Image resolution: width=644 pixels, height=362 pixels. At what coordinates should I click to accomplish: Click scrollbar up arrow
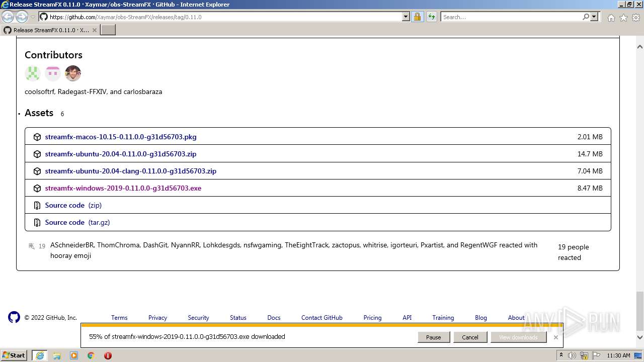click(640, 47)
